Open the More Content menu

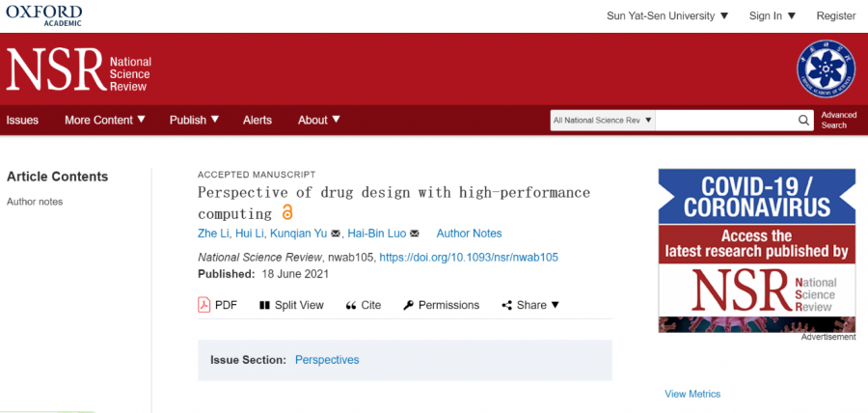105,120
